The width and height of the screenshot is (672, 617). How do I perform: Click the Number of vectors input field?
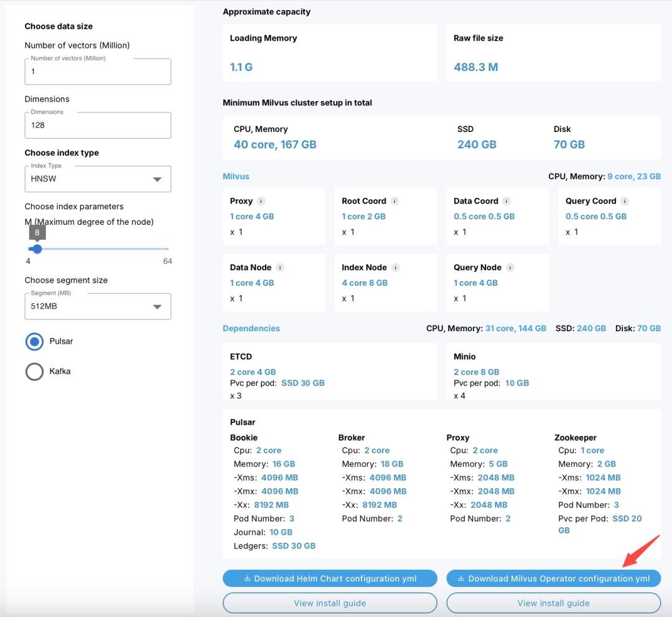click(98, 72)
